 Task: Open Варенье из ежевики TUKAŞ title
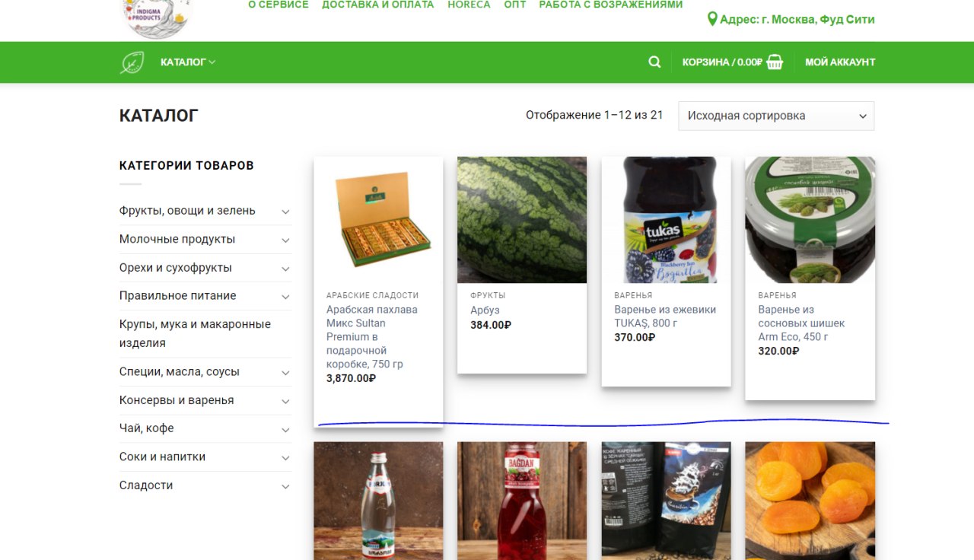(665, 317)
